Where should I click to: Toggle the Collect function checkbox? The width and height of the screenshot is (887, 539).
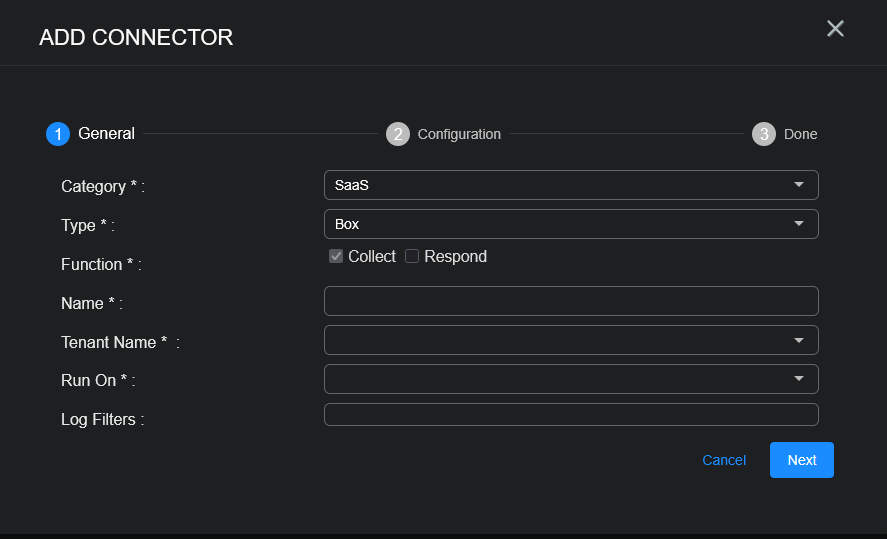(336, 257)
